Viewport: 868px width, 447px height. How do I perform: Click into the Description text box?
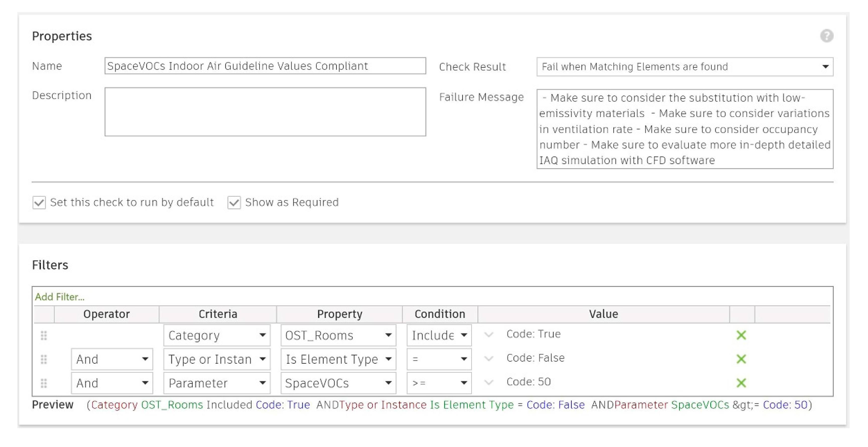click(x=265, y=112)
